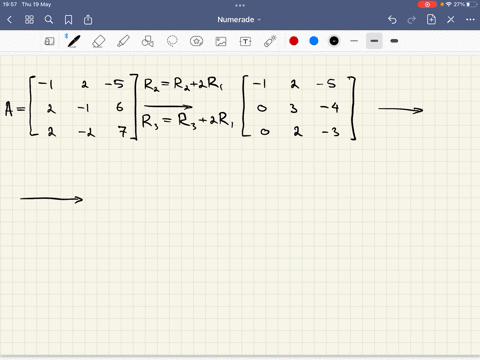This screenshot has height=360, width=480.
Task: Select the Highlighter tool
Action: click(123, 41)
